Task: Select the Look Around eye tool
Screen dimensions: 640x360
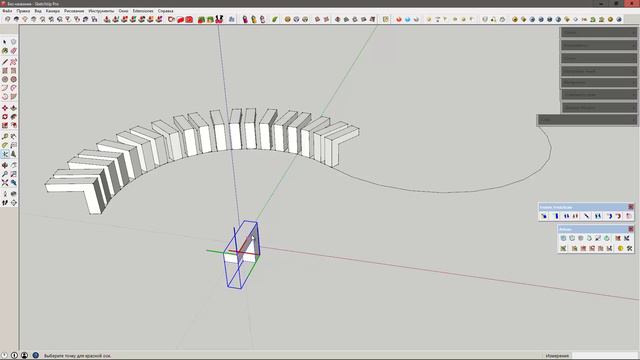Action: pyautogui.click(x=13, y=194)
